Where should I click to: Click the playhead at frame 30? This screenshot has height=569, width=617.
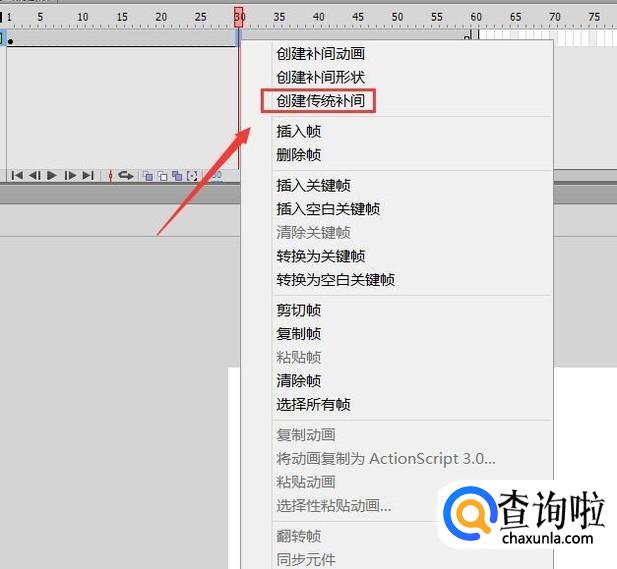pos(238,17)
